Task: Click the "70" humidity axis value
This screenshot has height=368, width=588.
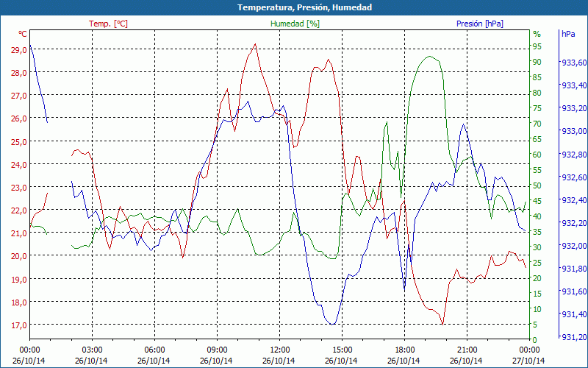Action: click(537, 124)
